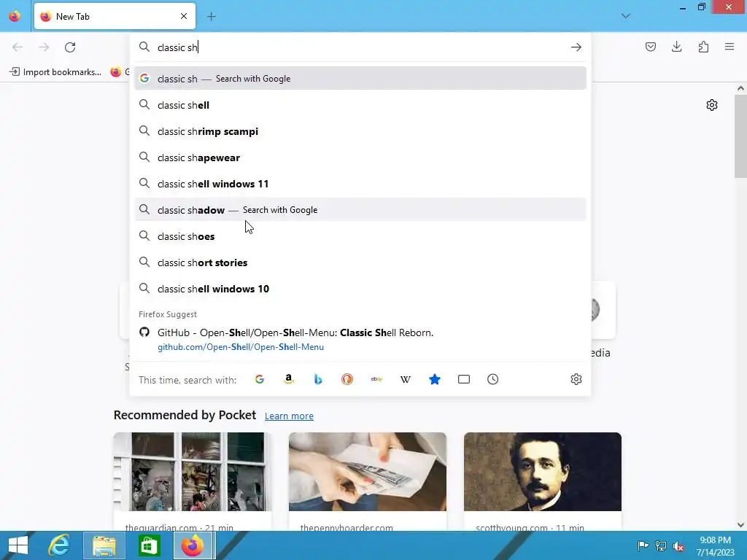Search with Google one-off icon
This screenshot has height=560, width=747.
click(x=260, y=379)
